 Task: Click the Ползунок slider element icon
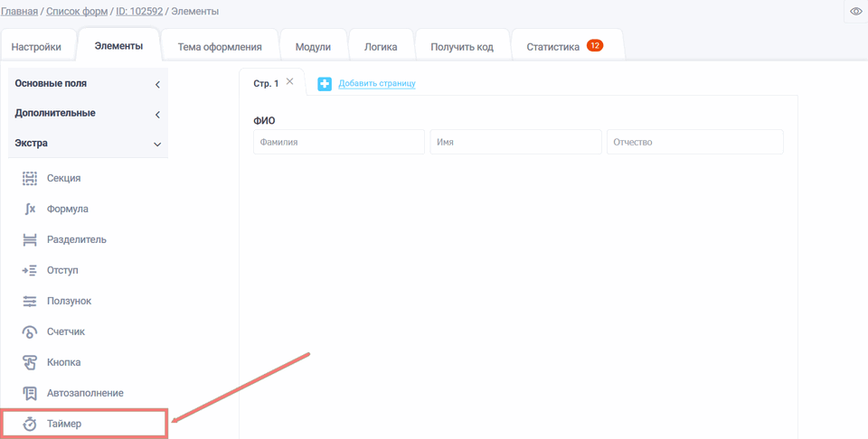[x=30, y=302]
